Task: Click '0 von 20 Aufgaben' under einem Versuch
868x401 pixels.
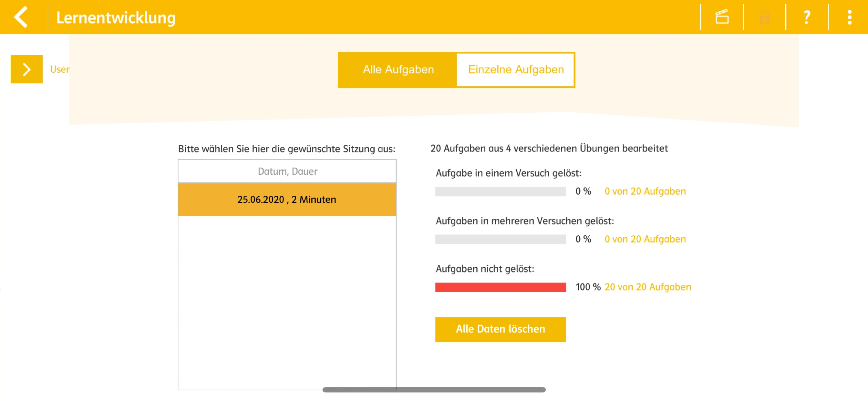Action: click(x=645, y=191)
